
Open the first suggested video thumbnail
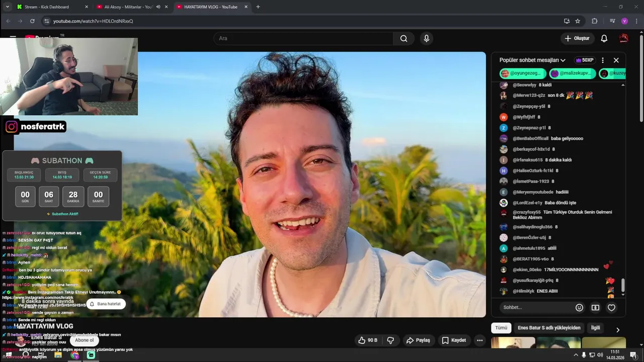click(513, 343)
